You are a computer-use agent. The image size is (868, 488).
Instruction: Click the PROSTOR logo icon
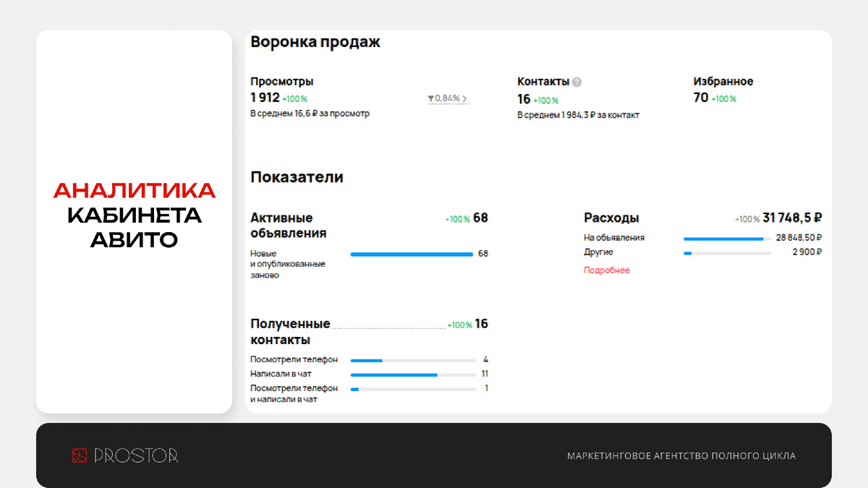[x=79, y=455]
